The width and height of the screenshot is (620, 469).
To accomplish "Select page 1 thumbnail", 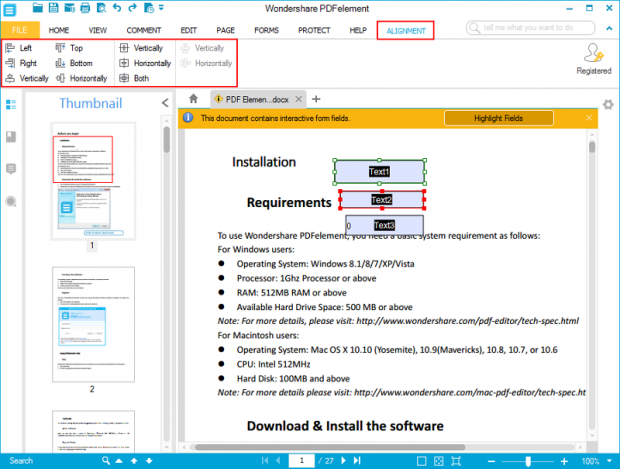I will coord(93,181).
